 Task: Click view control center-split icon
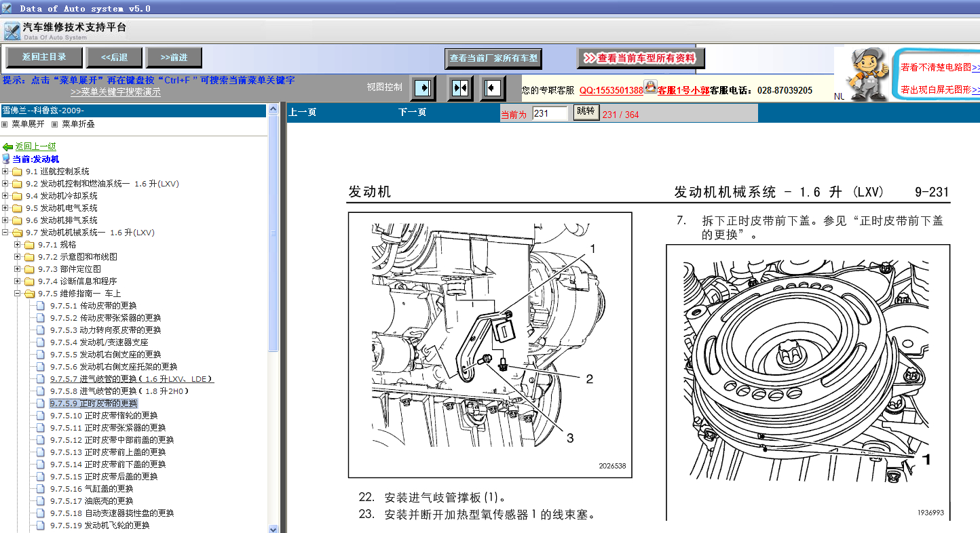[x=460, y=87]
